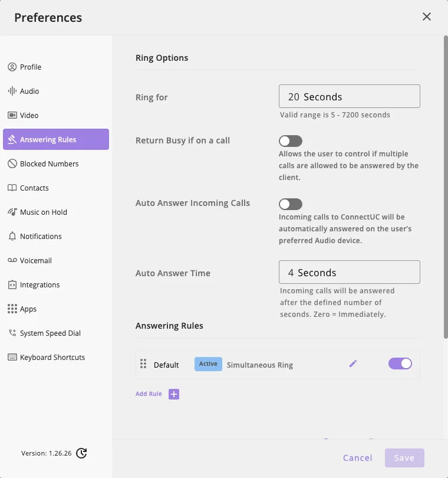Click the Active badge on Default rule
Image resolution: width=448 pixels, height=478 pixels.
point(208,364)
